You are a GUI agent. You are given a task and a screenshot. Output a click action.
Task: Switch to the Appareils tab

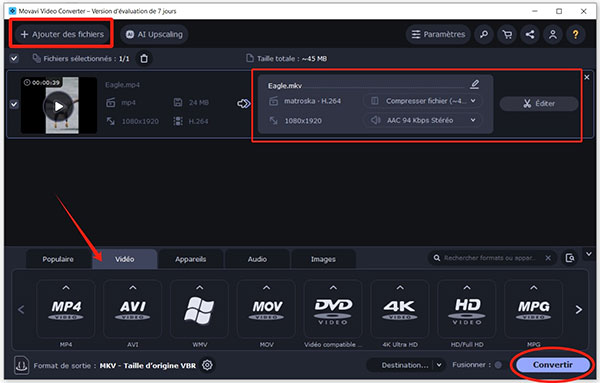point(191,259)
